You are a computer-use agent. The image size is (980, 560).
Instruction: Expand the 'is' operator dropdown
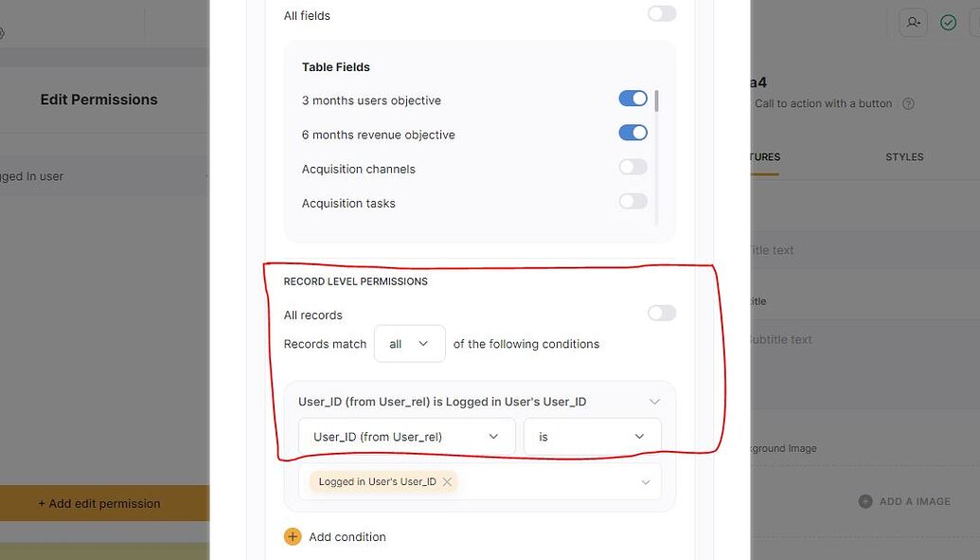(x=592, y=436)
